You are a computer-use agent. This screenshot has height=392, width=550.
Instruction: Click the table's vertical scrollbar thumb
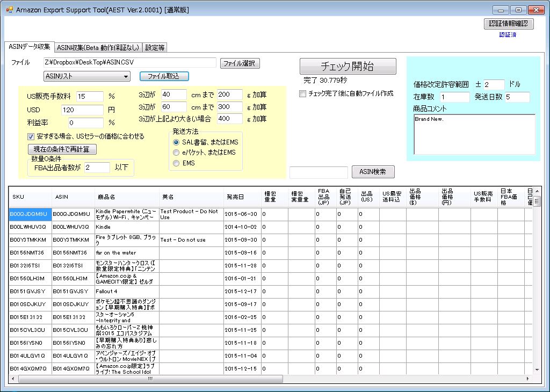537,201
